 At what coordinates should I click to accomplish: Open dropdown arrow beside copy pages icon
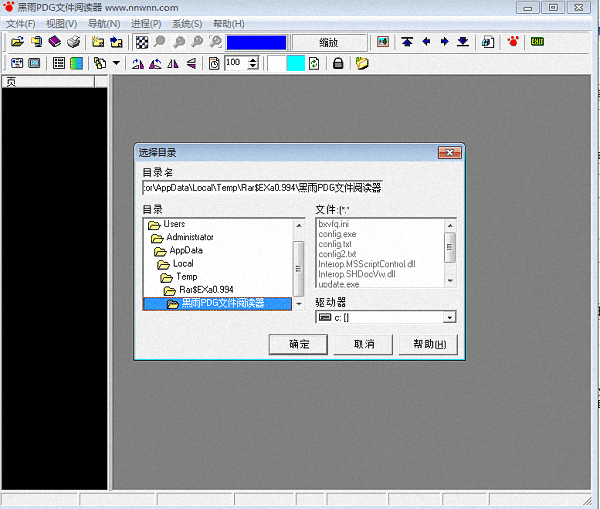pos(116,63)
